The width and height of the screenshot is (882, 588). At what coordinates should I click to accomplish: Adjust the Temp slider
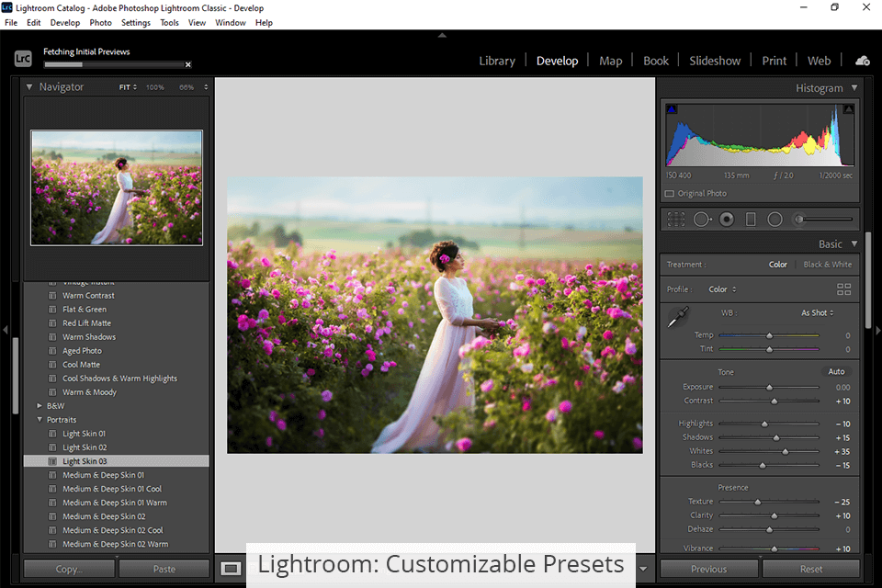point(769,335)
